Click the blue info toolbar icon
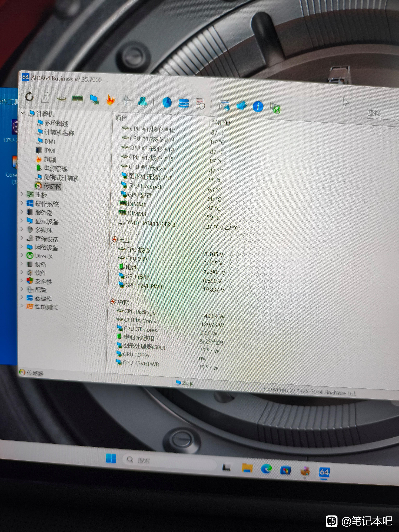 tap(258, 106)
